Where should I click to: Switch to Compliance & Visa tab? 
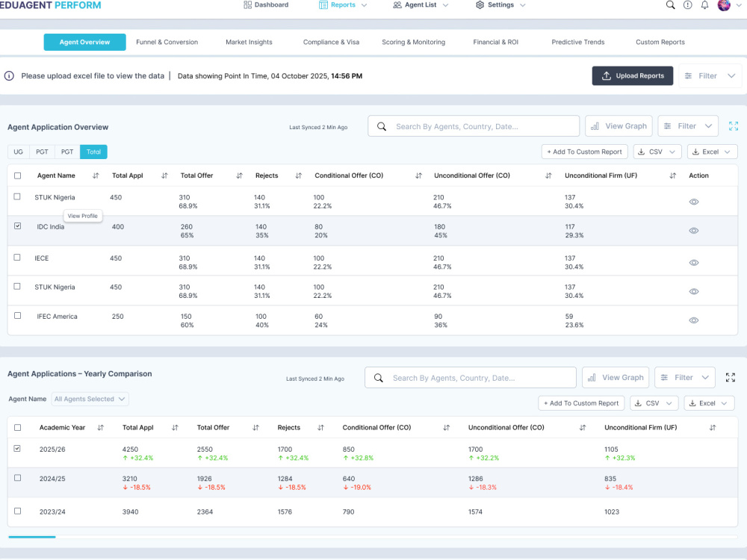[x=331, y=43]
